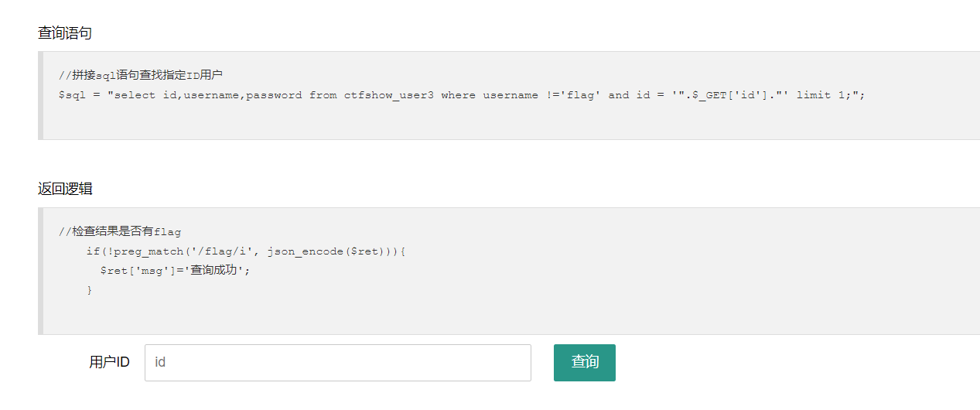This screenshot has height=410, width=980.
Task: Click the green 查询 button
Action: (585, 363)
